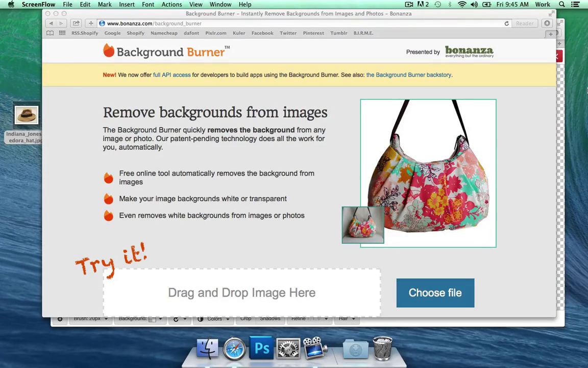Open the Font menu

[x=148, y=5]
